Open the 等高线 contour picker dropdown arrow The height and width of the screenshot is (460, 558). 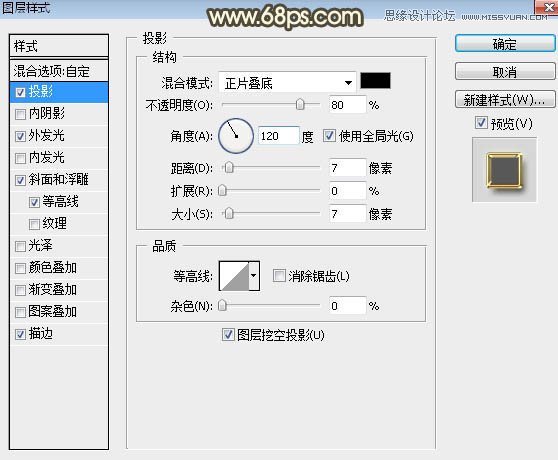pyautogui.click(x=254, y=276)
